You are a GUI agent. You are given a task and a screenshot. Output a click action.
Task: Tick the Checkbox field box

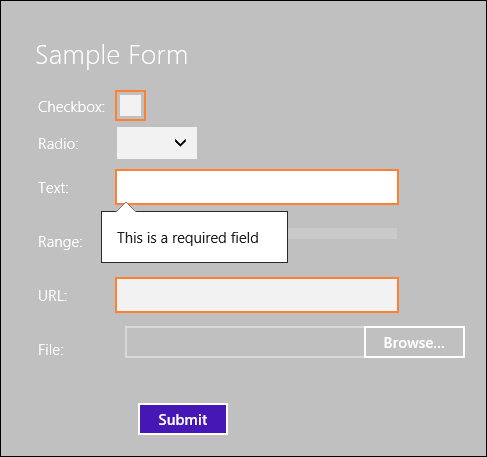130,106
